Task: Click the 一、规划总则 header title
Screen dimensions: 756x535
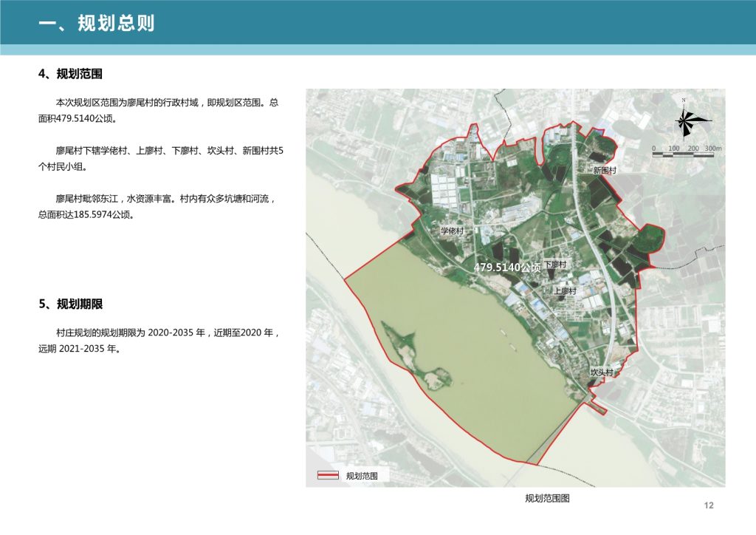Action: coord(97,23)
